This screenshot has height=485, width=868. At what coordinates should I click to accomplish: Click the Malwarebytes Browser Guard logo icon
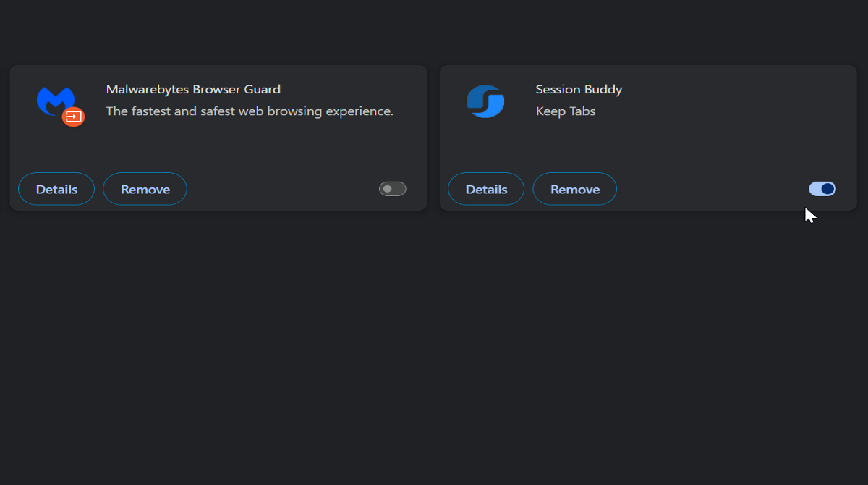[x=58, y=104]
